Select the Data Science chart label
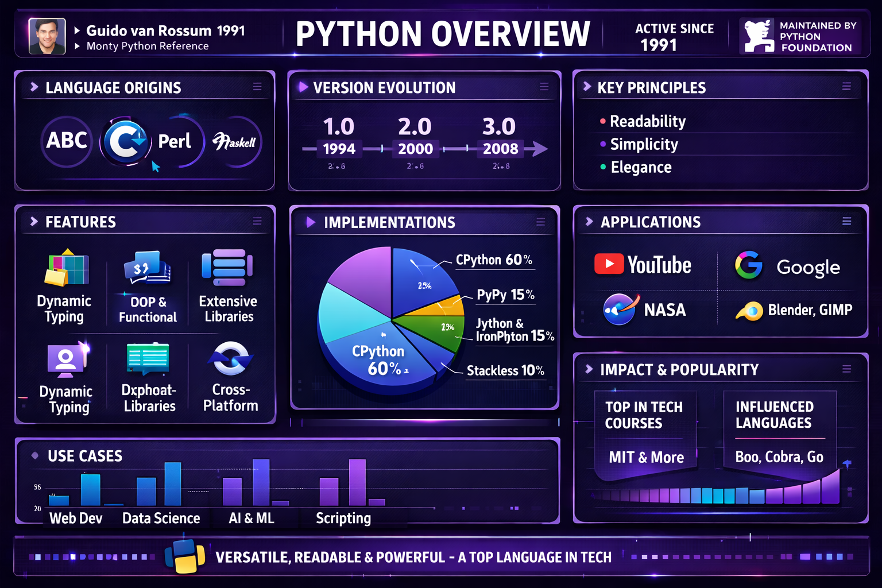The height and width of the screenshot is (588, 882). coord(161,518)
